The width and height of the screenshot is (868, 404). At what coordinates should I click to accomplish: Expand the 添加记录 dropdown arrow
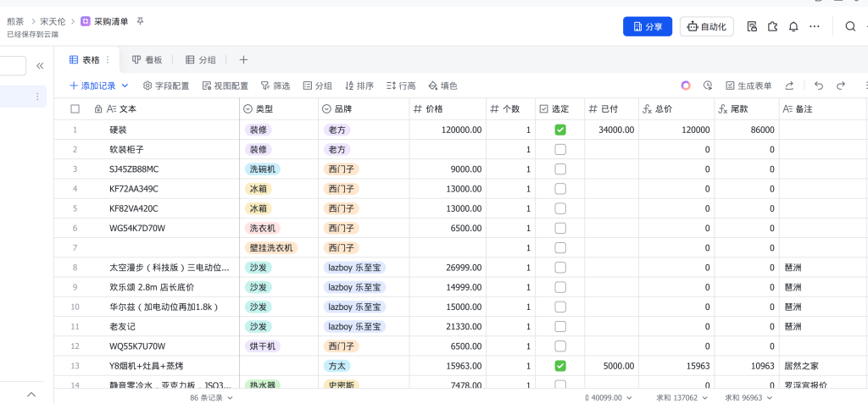click(125, 86)
